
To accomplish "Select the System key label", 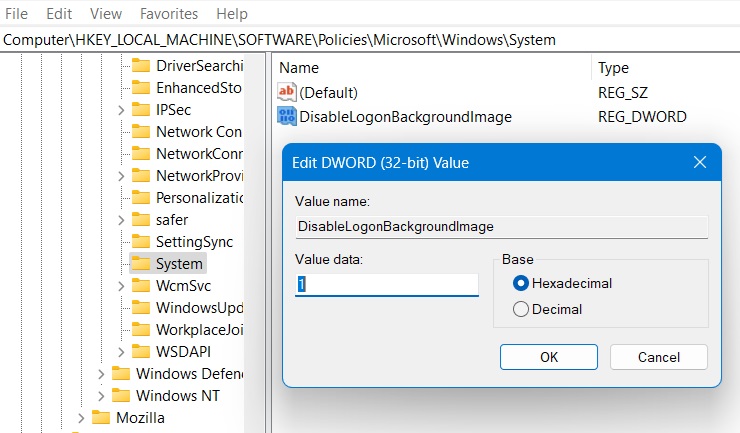I will coord(179,263).
